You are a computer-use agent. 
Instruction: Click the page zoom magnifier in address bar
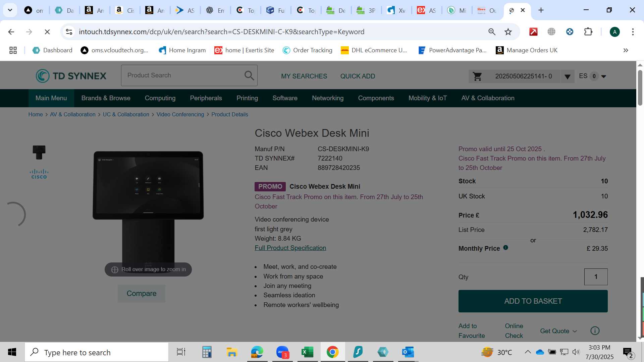tap(492, 32)
